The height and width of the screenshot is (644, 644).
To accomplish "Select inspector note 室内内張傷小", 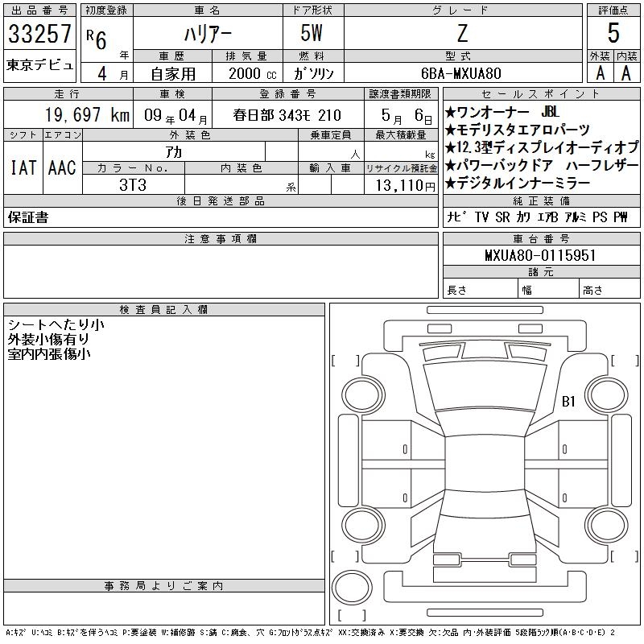I will (x=49, y=353).
